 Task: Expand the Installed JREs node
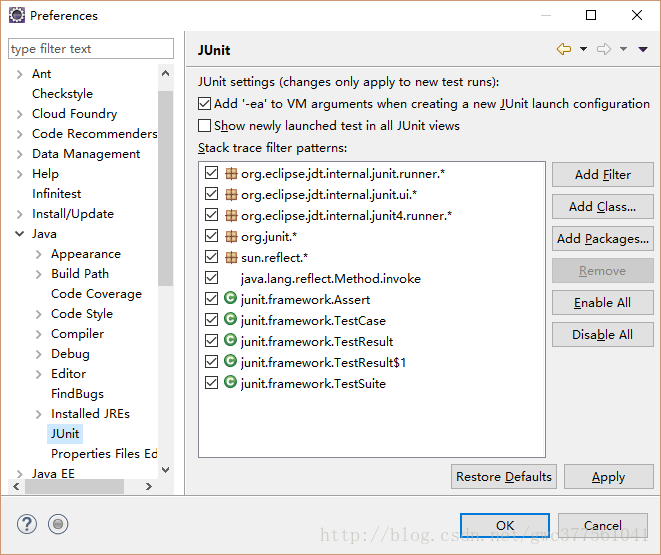point(39,414)
